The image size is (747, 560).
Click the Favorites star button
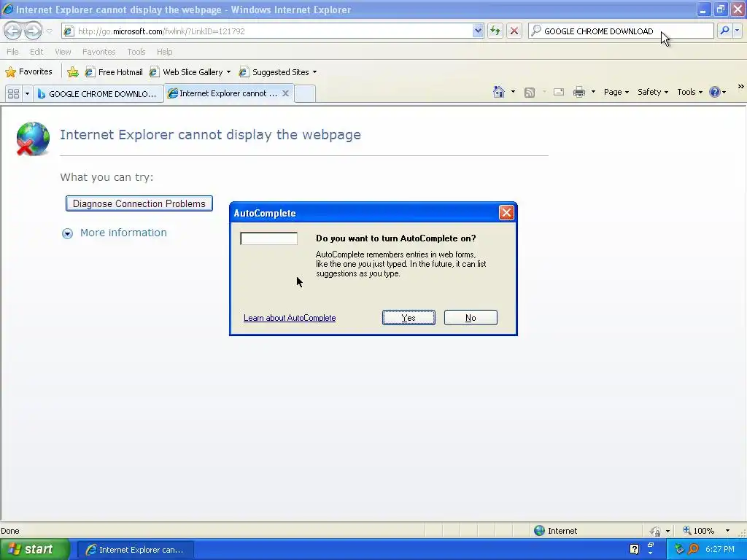click(28, 72)
